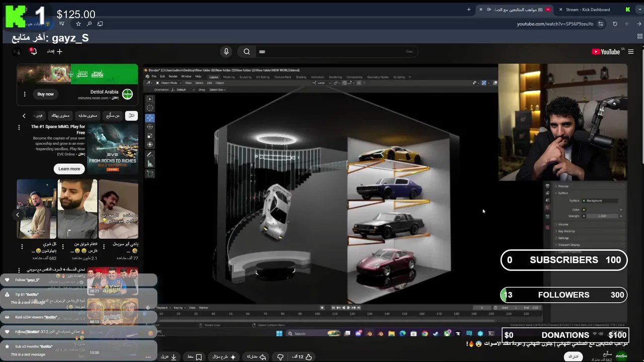The image size is (644, 362).
Task: Click the YouTube search magnifier button
Action: click(x=247, y=51)
